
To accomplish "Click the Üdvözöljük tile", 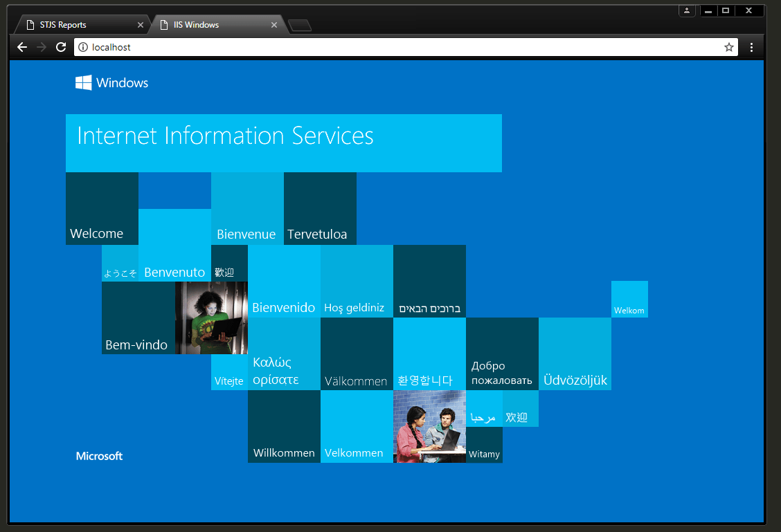I will coord(575,354).
